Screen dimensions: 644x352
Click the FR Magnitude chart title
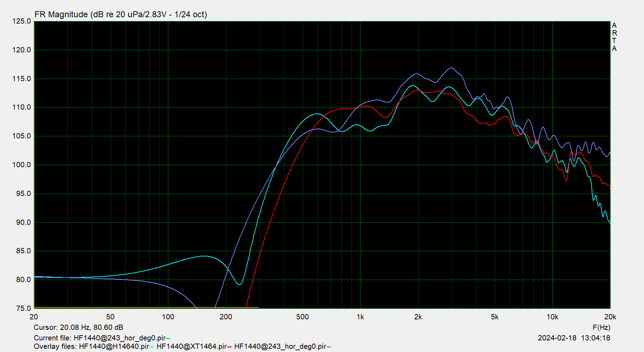(121, 14)
